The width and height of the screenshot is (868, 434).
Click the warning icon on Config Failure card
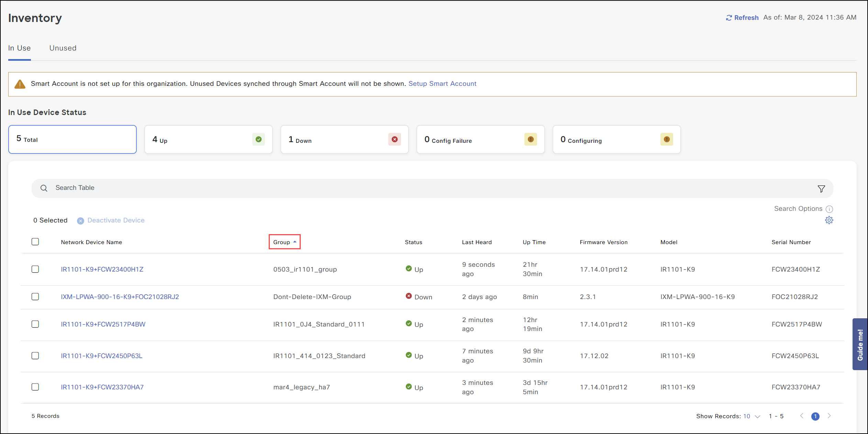point(531,139)
